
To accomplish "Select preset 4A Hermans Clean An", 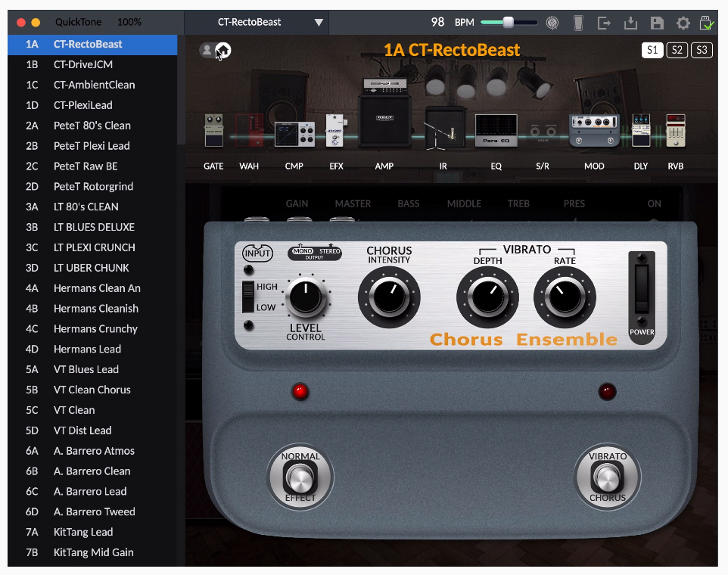I will pos(92,288).
